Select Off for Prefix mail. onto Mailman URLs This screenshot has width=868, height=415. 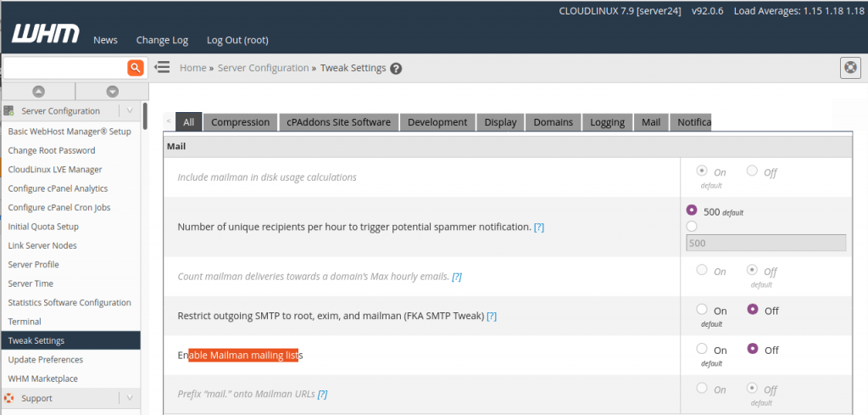click(752, 388)
